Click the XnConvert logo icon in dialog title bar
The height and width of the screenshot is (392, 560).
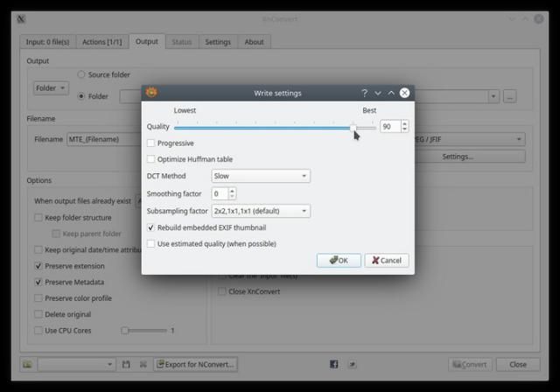[151, 93]
